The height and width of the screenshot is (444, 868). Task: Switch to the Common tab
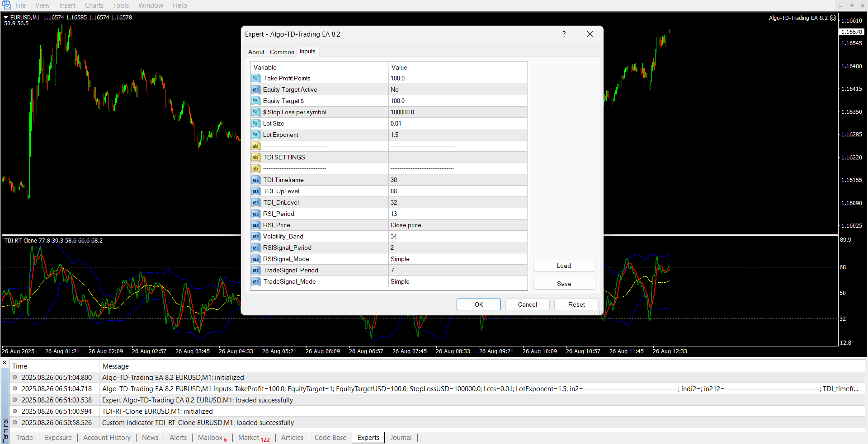(x=282, y=52)
